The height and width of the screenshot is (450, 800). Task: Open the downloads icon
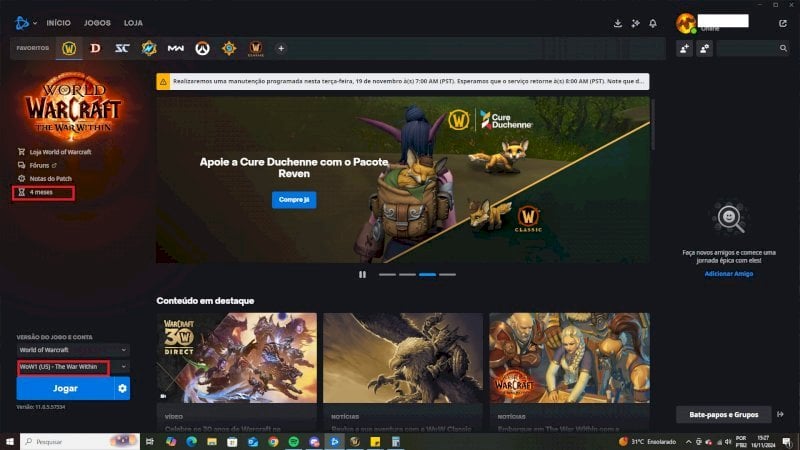pos(617,23)
